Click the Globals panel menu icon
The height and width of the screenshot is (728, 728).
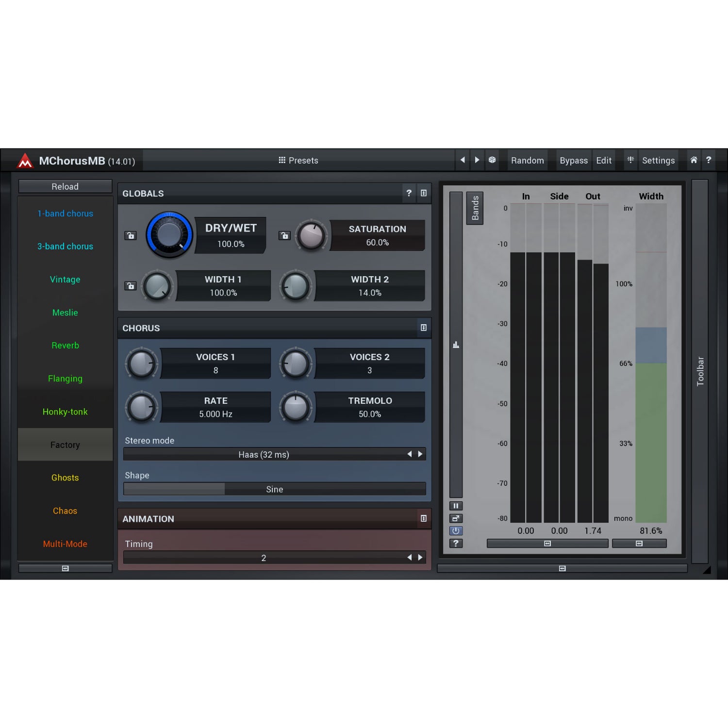pyautogui.click(x=424, y=193)
